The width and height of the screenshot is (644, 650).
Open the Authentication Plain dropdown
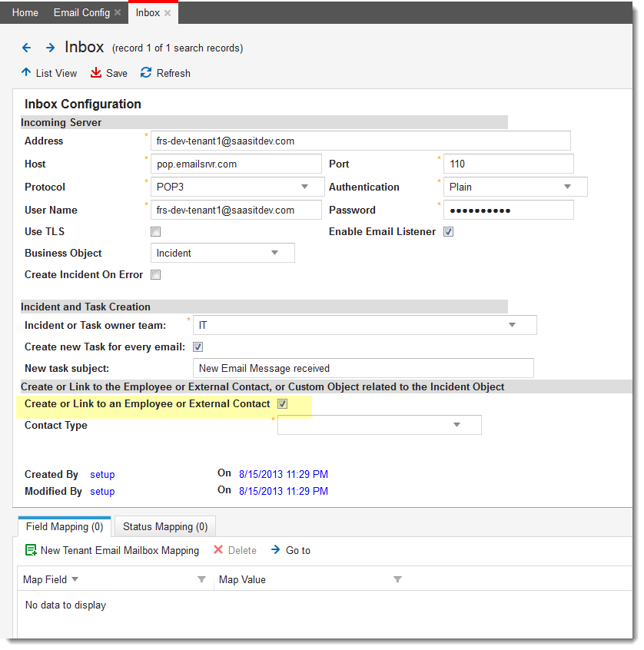click(x=568, y=187)
